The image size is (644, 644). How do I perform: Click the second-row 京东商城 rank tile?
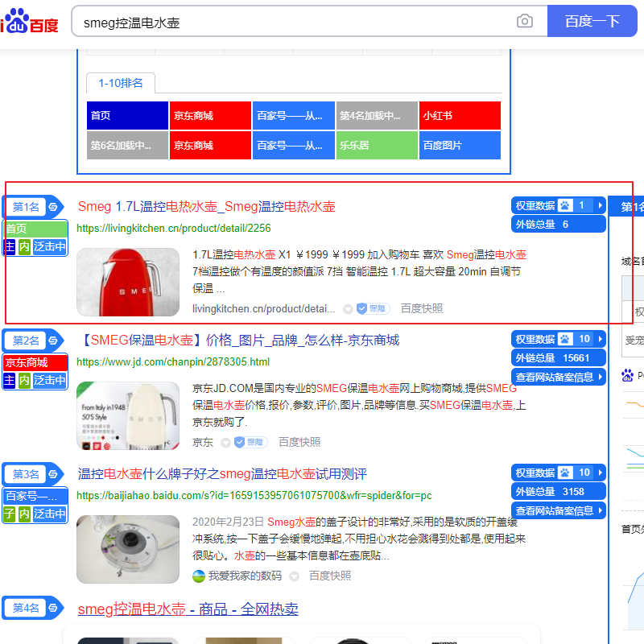click(x=210, y=146)
